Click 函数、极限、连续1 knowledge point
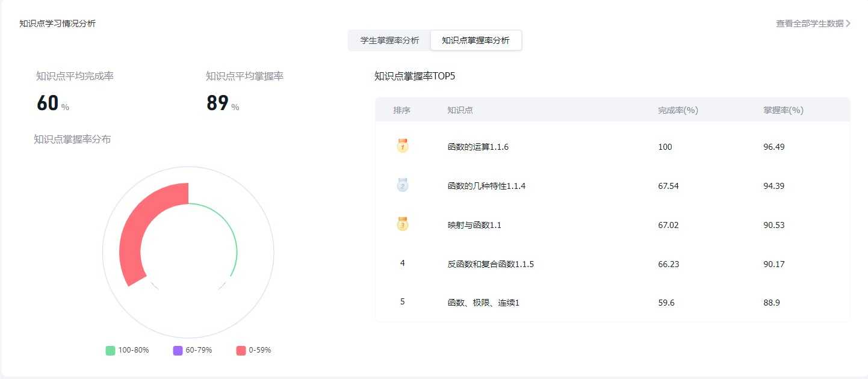The width and height of the screenshot is (868, 379). click(x=483, y=303)
